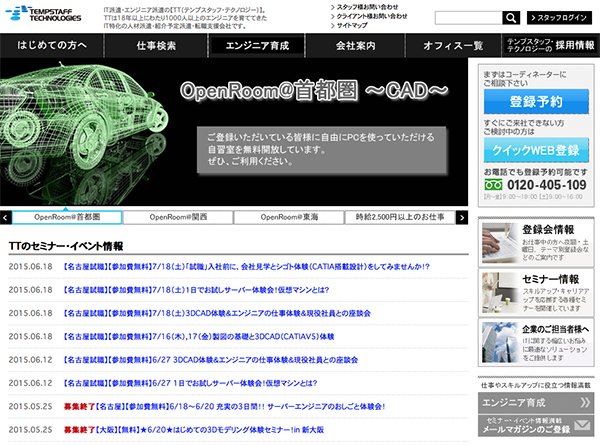Open the スタッフログイン button
This screenshot has height=446, width=600.
(x=559, y=18)
